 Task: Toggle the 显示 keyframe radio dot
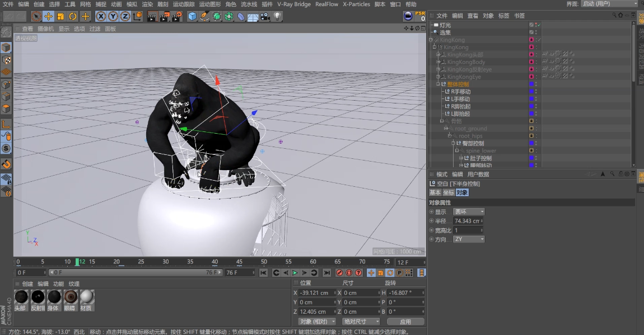[x=431, y=211]
